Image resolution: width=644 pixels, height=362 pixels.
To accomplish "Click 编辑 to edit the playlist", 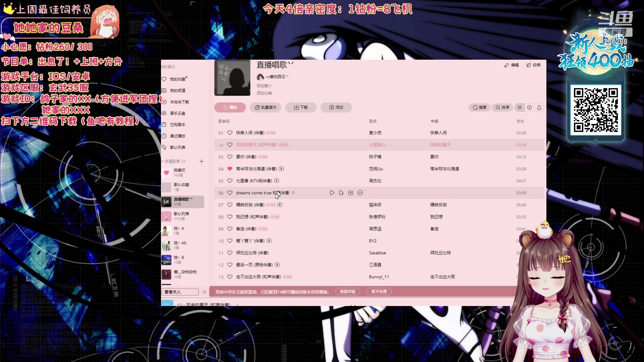I will [x=512, y=65].
